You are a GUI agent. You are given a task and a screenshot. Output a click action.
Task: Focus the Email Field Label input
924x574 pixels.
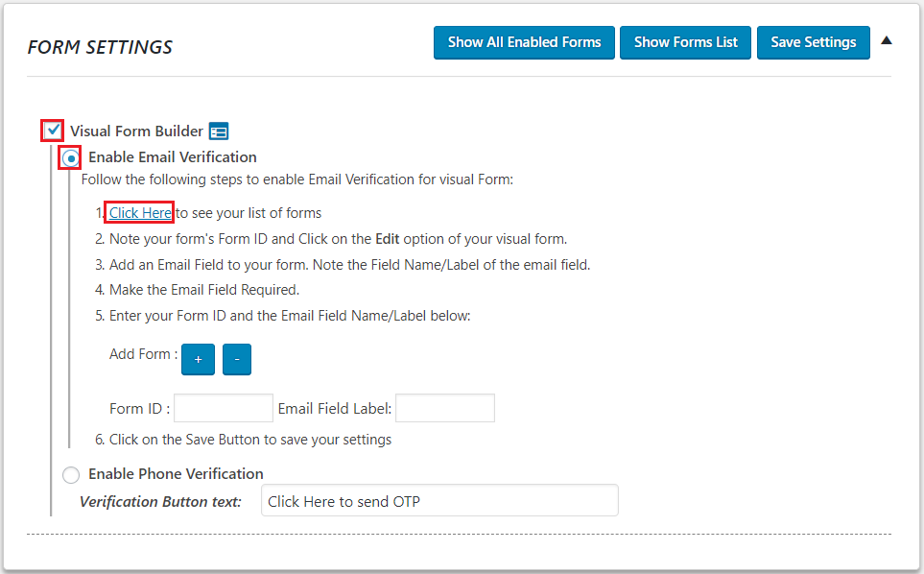pos(444,408)
